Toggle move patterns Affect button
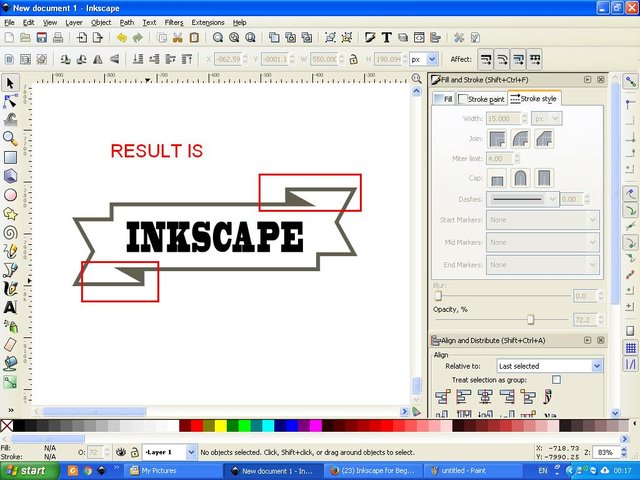This screenshot has width=640, height=480. (x=535, y=60)
